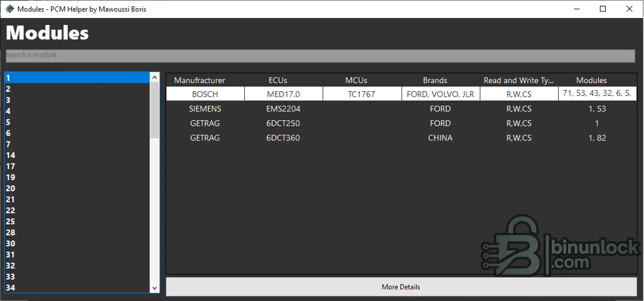The image size is (644, 301).
Task: Select module 17 in the list
Action: point(77,166)
